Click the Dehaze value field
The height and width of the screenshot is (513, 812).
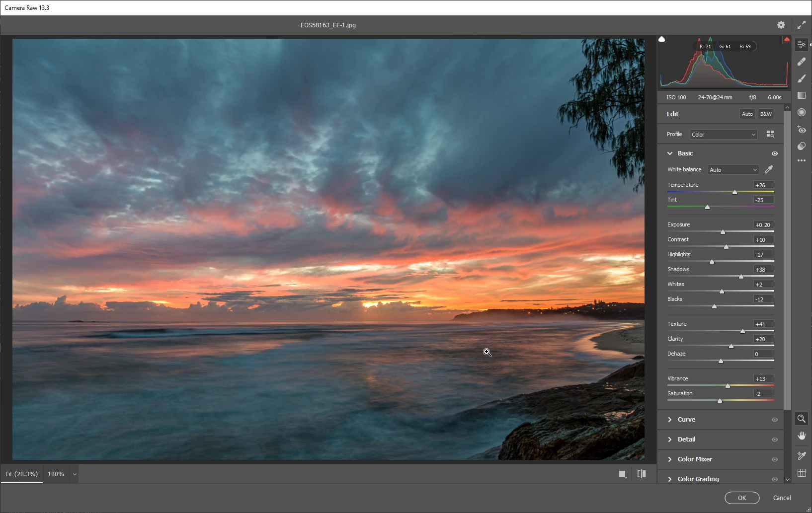point(763,354)
